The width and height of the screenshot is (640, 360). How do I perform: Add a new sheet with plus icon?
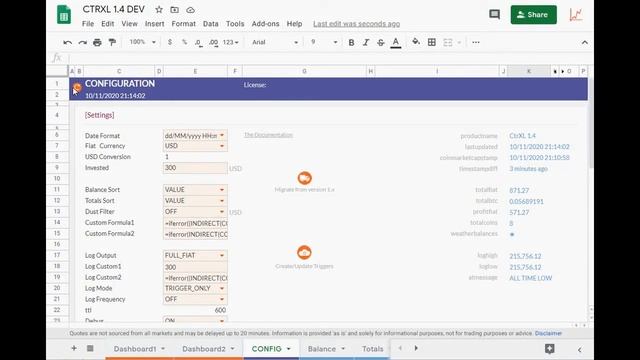[x=74, y=348]
